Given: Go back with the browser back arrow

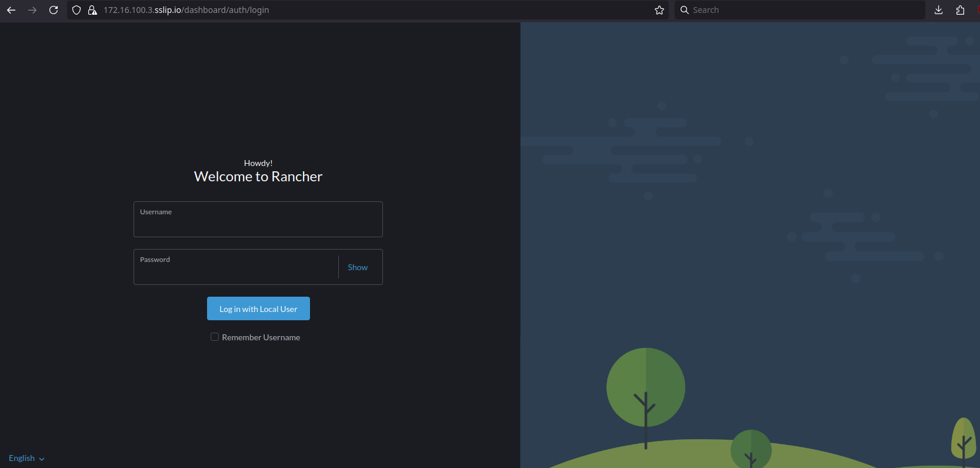Looking at the screenshot, I should pos(11,10).
